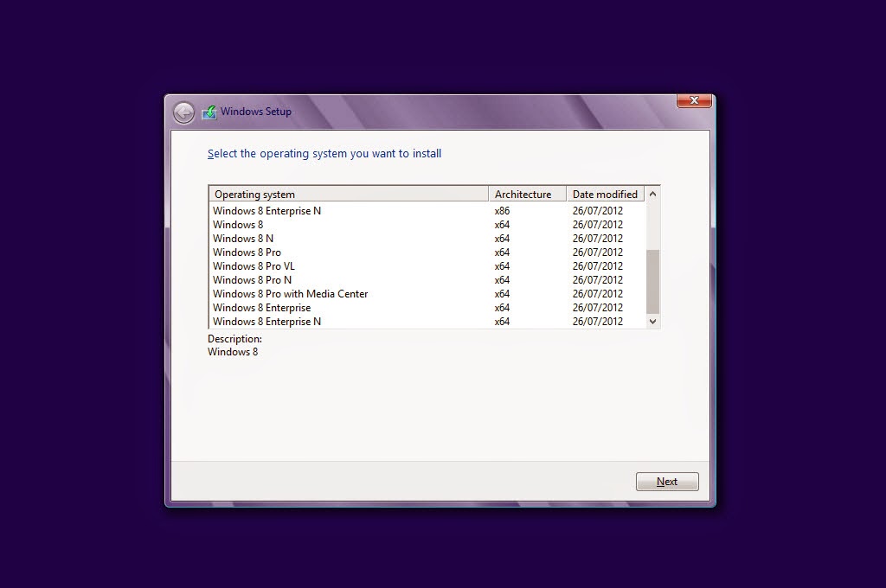
Task: Click the scrollbar down arrow
Action: coord(653,321)
